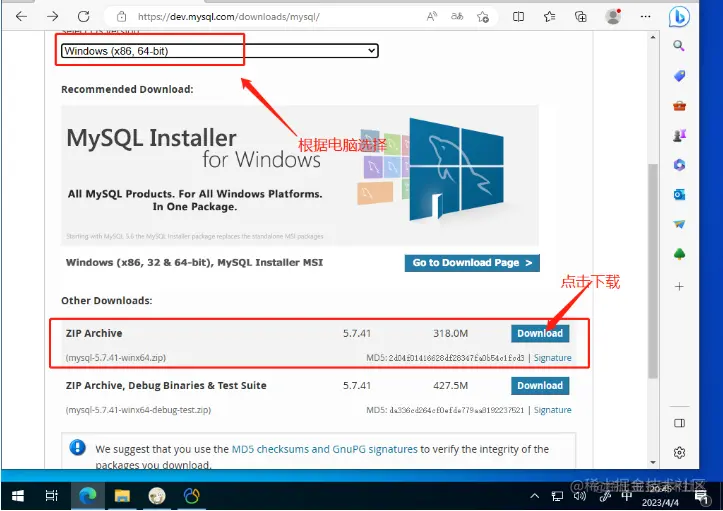Viewport: 723px width, 511px height.
Task: Open sidebar settings gear
Action: click(x=679, y=452)
